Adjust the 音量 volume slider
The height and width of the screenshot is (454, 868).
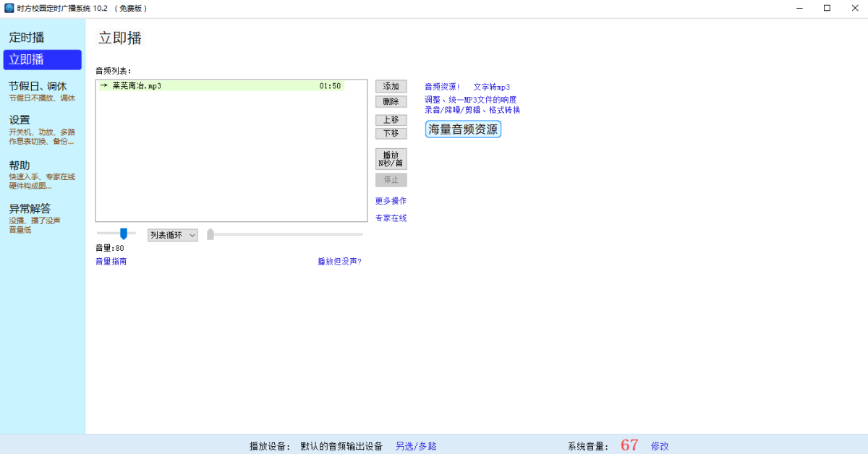(123, 234)
